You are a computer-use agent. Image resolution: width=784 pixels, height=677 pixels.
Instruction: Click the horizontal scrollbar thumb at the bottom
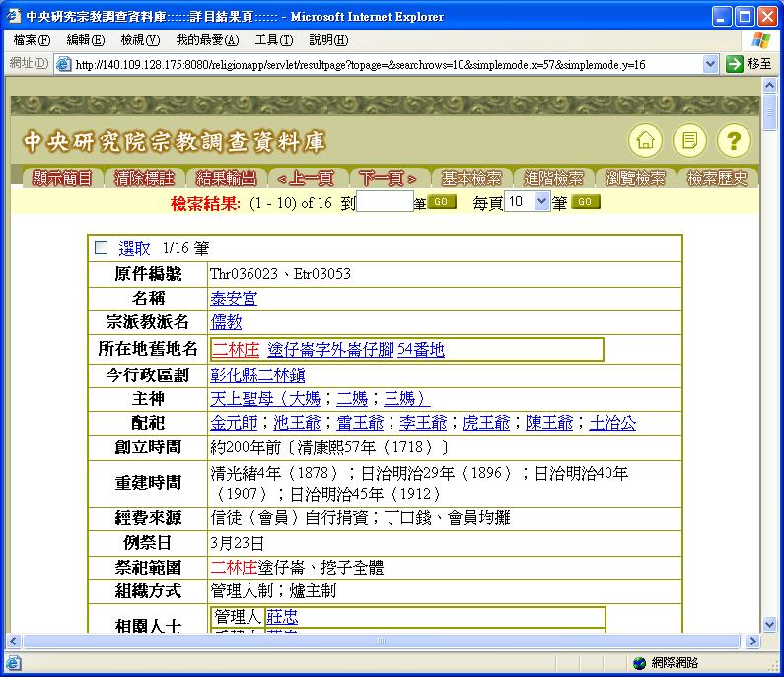tap(381, 641)
